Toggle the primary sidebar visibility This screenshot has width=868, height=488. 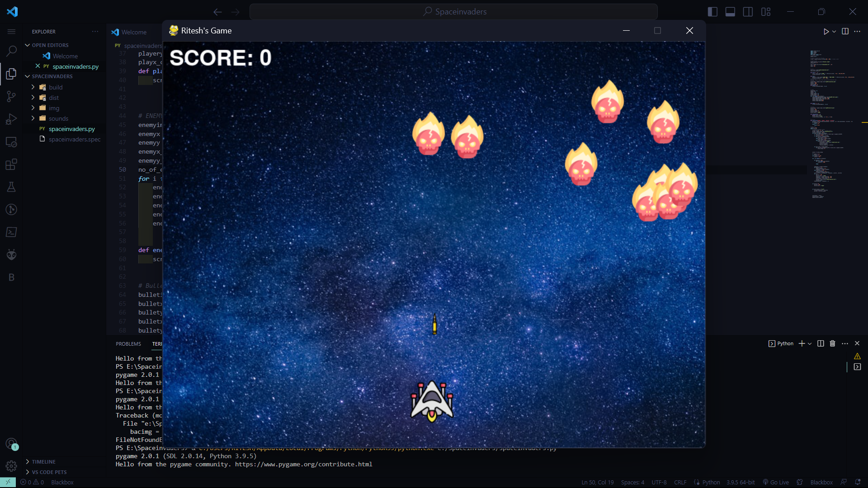point(712,11)
